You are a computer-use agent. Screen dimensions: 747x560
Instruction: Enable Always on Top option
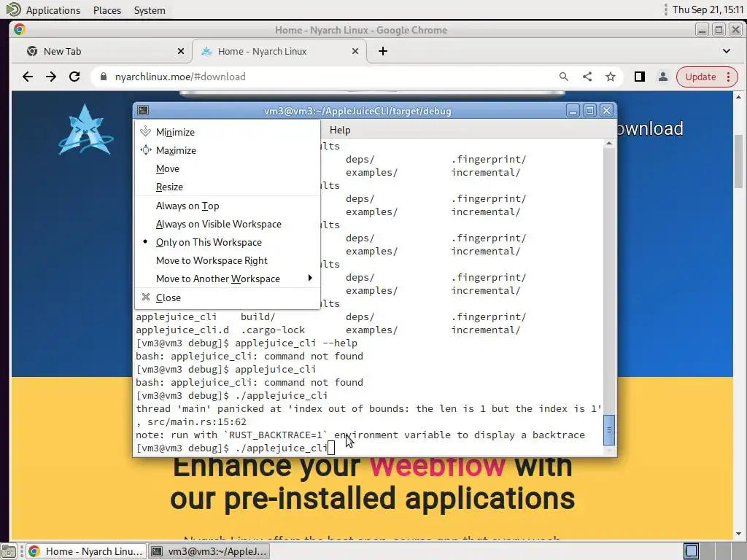[228, 206]
